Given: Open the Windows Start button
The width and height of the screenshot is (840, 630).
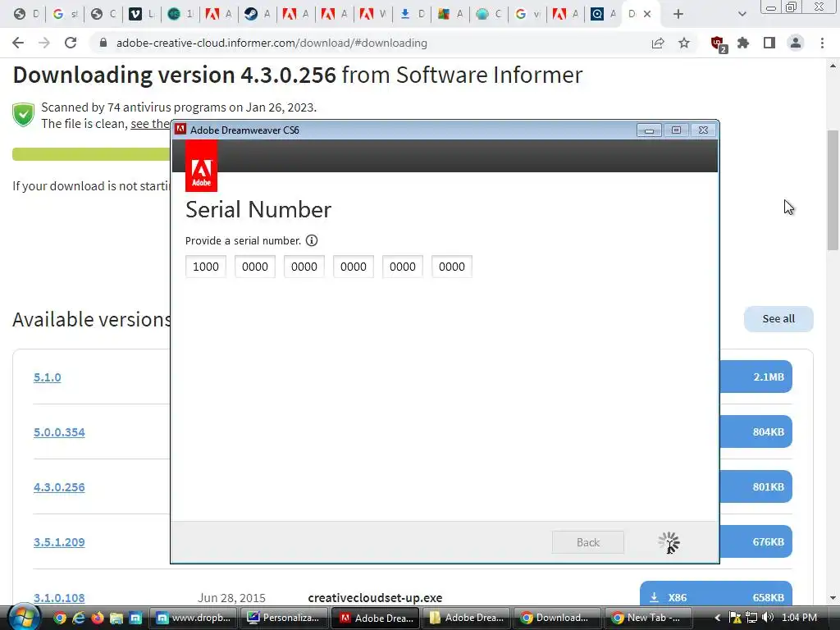Looking at the screenshot, I should (22, 618).
